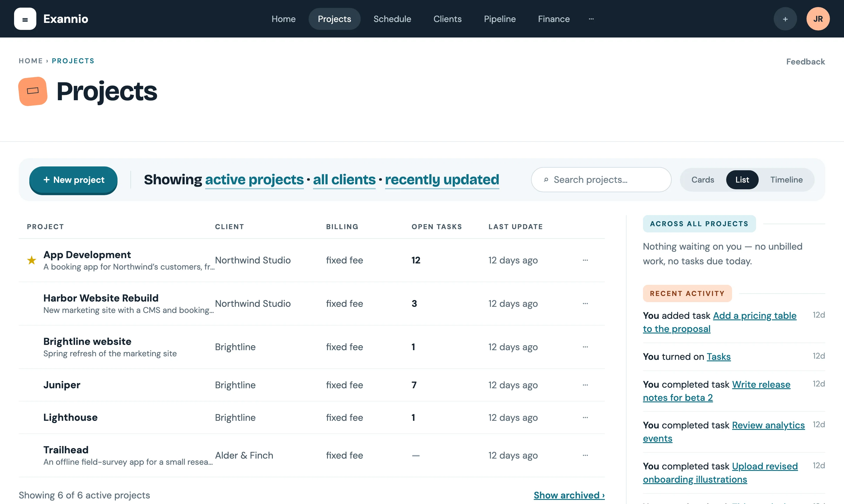Image resolution: width=844 pixels, height=504 pixels.
Task: Open the JR user avatar menu
Action: (818, 19)
